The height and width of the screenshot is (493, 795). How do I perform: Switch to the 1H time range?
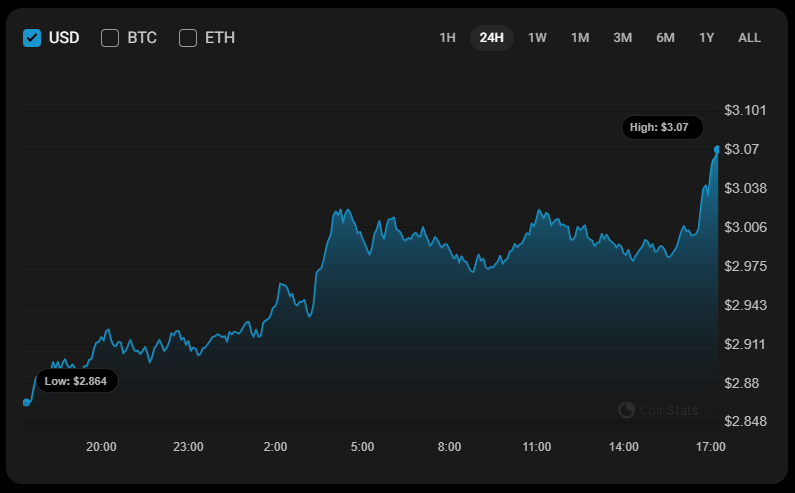(447, 38)
